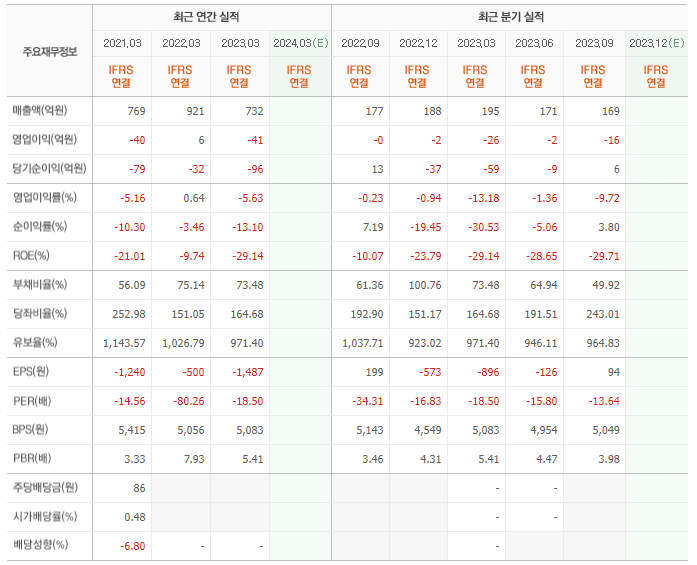Image resolution: width=697 pixels, height=565 pixels.
Task: Click the 2022.09 quarterly column header
Action: [361, 43]
